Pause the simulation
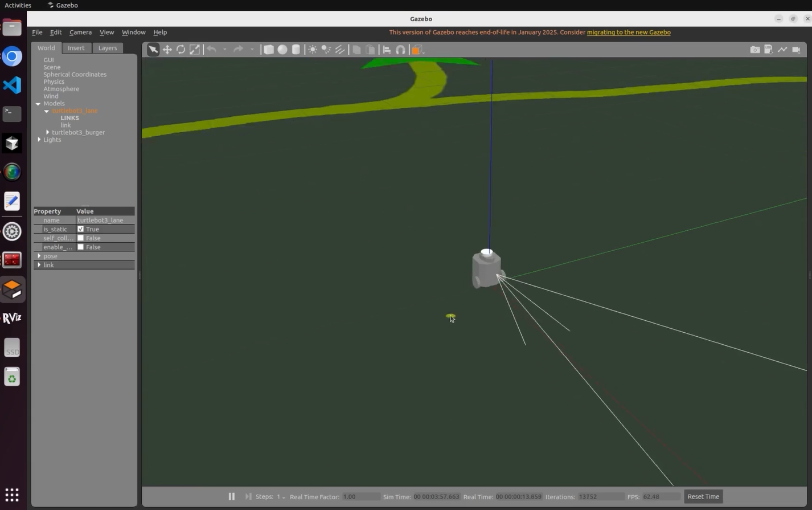This screenshot has height=510, width=812. pyautogui.click(x=231, y=496)
